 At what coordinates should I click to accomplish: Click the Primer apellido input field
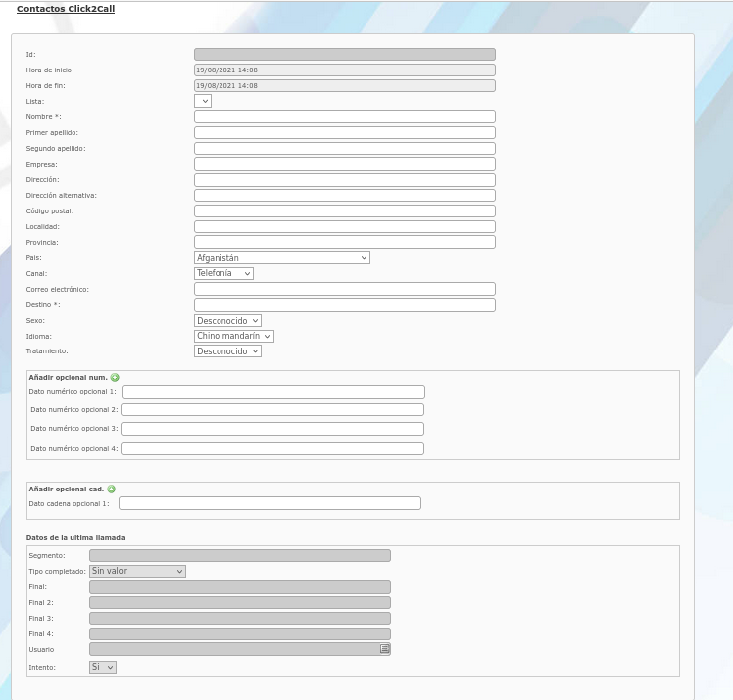(345, 133)
